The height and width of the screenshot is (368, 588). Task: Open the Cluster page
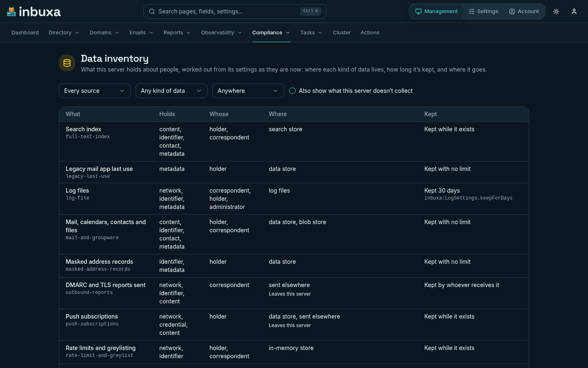342,33
